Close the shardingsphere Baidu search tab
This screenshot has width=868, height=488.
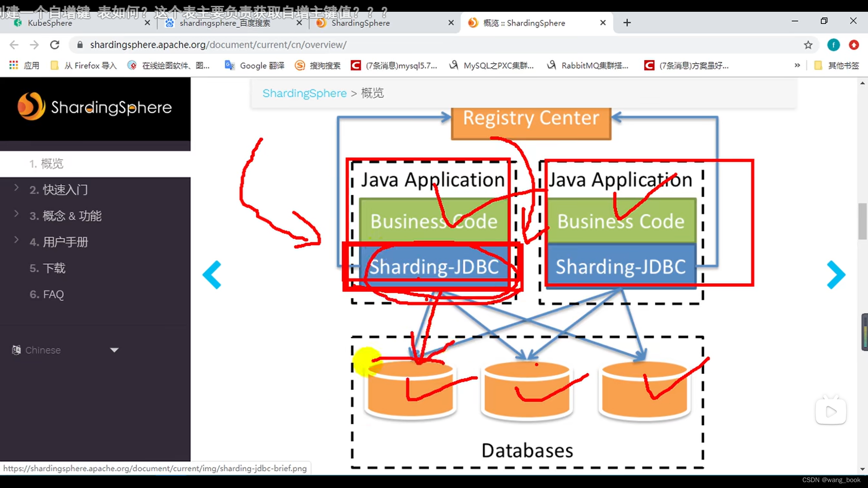coord(299,23)
